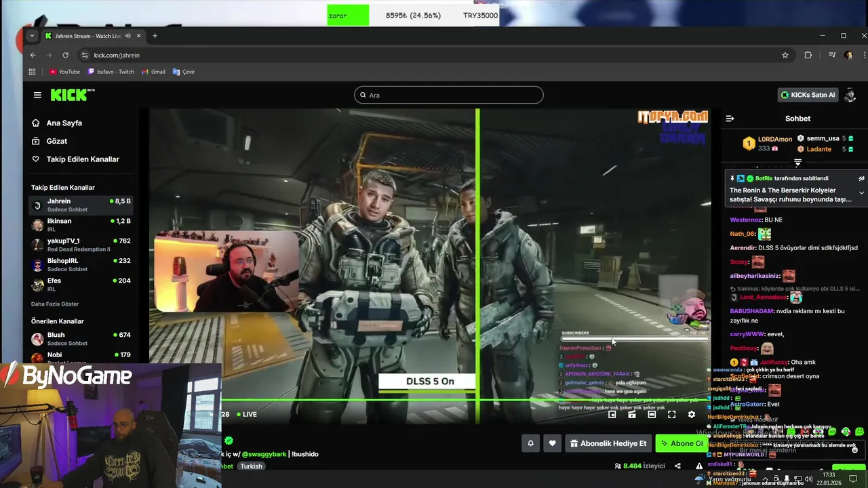Click semm_usa in the gift leaderboard
Screen dimensions: 868x488
coord(823,138)
